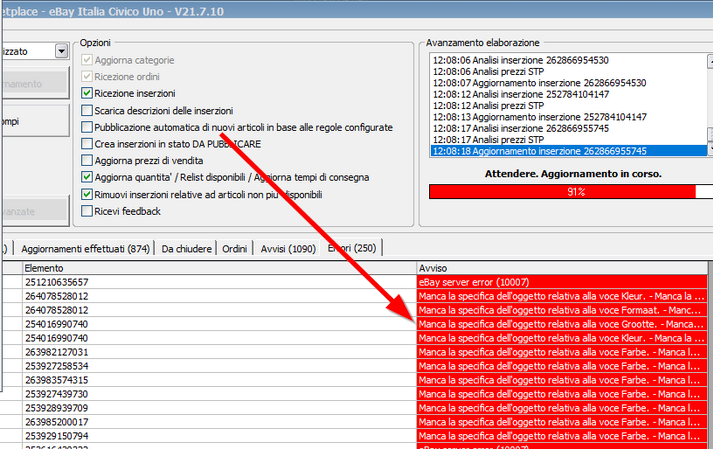Select element cell 251210635657

(219, 282)
